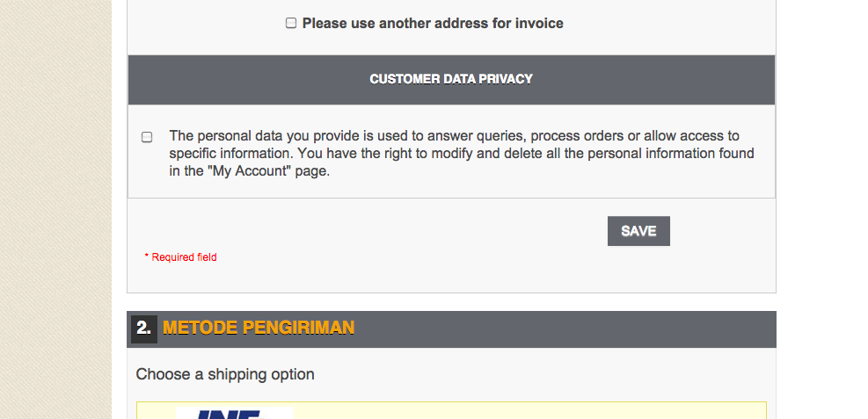Click empty dark bar left of "CUSTOMER DATA PRIVACY"
This screenshot has width=868, height=419.
pos(246,79)
